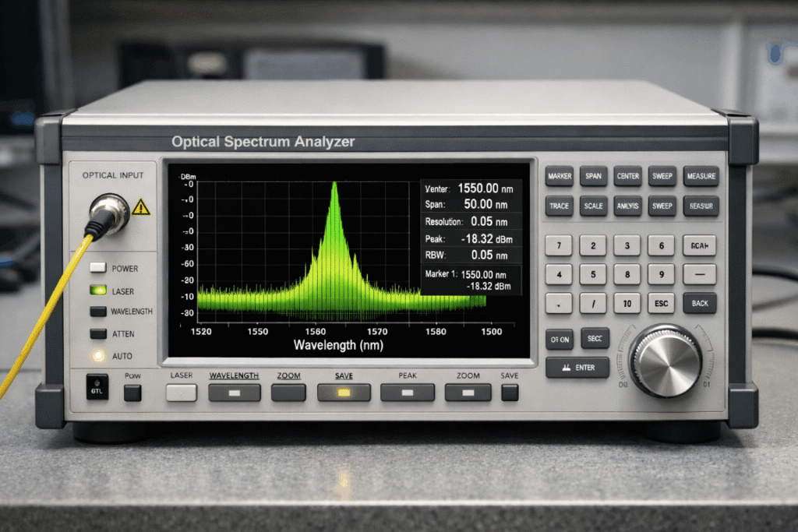
Task: Hit the CENTER key on the panel
Action: click(x=627, y=176)
